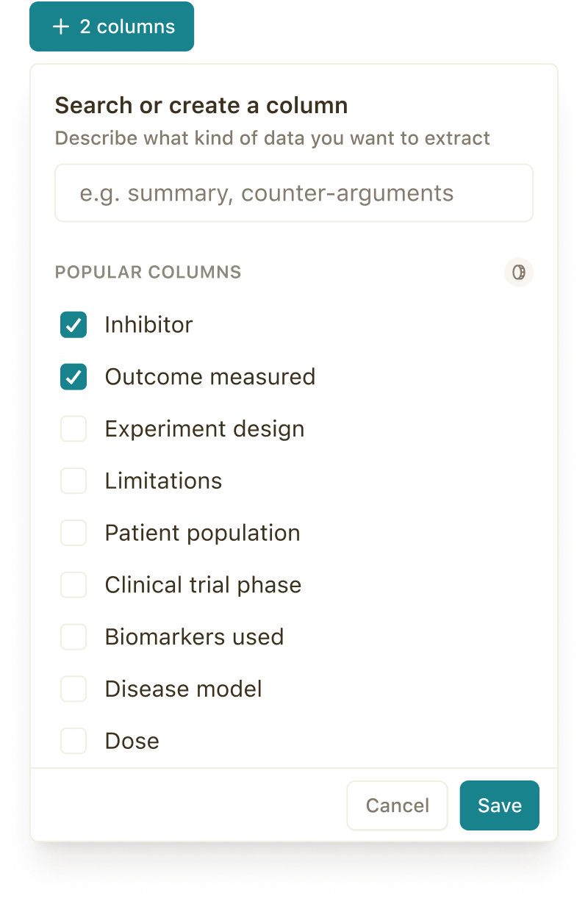The height and width of the screenshot is (901, 588).
Task: Click the POPULAR COLUMNS section header
Action: pos(147,273)
